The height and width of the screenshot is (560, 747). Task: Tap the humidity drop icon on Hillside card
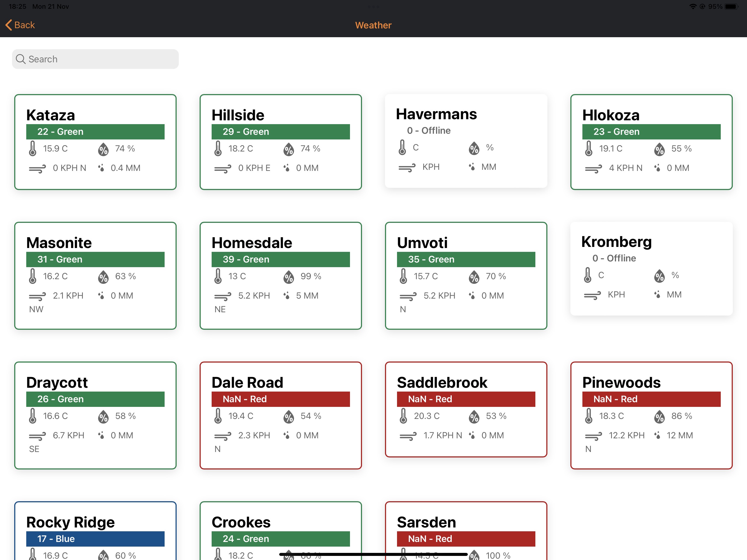click(289, 149)
